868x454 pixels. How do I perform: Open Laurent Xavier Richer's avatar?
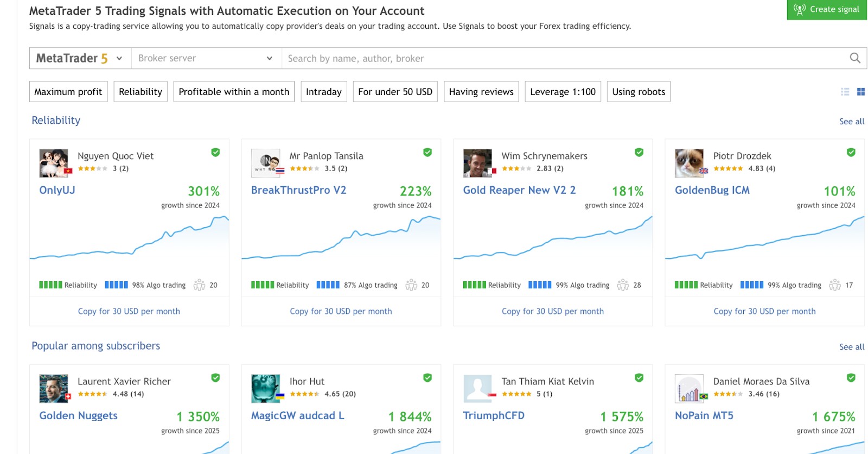pyautogui.click(x=54, y=388)
